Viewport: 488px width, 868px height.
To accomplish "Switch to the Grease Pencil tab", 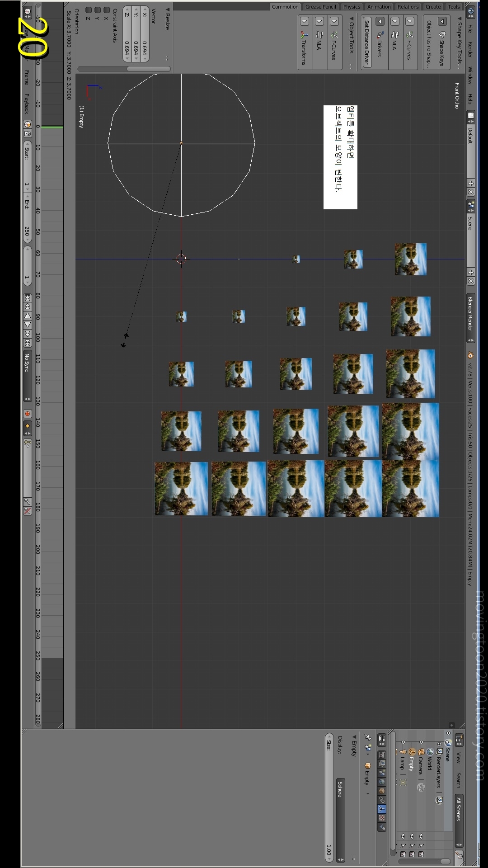I will pyautogui.click(x=320, y=7).
